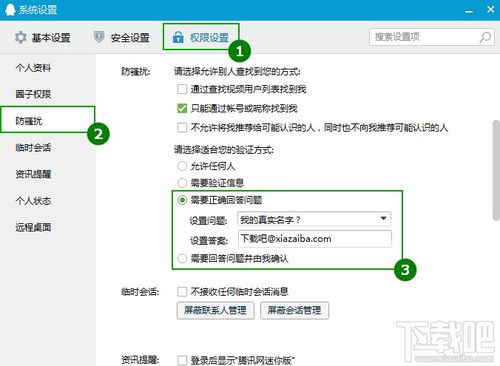
Task: Click 请选择适合您的验证方式 heading text
Action: pos(224,150)
